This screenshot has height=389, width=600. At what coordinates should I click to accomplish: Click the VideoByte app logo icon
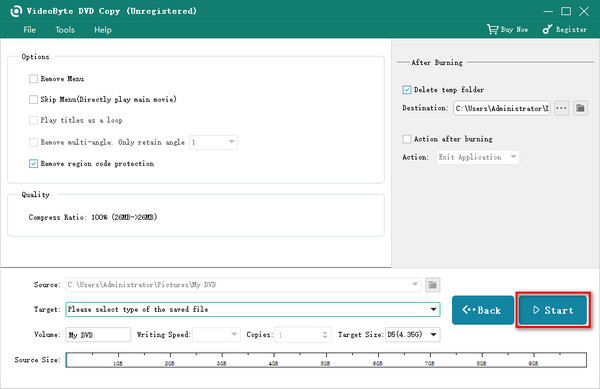pyautogui.click(x=16, y=11)
